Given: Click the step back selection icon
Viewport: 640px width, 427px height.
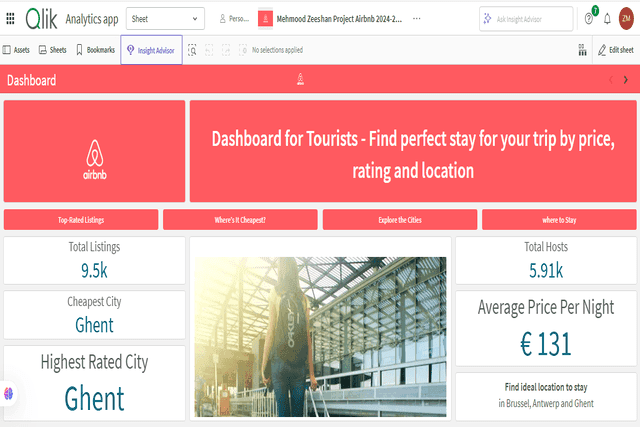Looking at the screenshot, I should tap(209, 50).
